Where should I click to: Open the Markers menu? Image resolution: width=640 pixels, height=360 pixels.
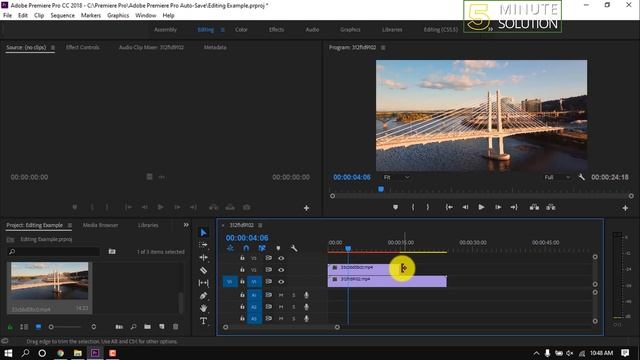click(91, 16)
